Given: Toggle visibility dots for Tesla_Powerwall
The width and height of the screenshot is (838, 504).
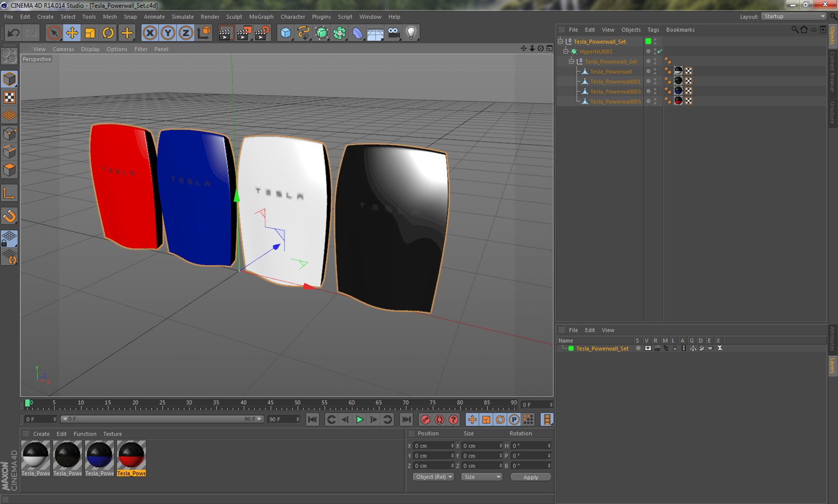Looking at the screenshot, I should click(x=655, y=71).
